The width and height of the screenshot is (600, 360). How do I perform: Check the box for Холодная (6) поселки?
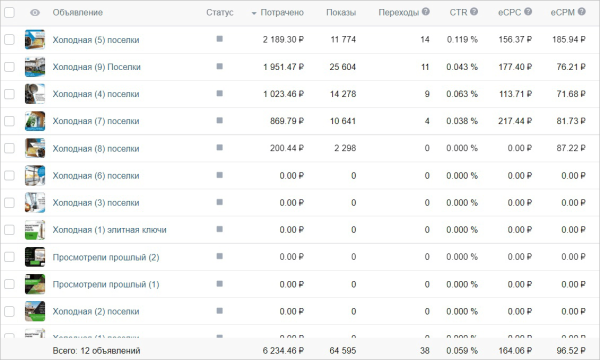[x=9, y=176]
